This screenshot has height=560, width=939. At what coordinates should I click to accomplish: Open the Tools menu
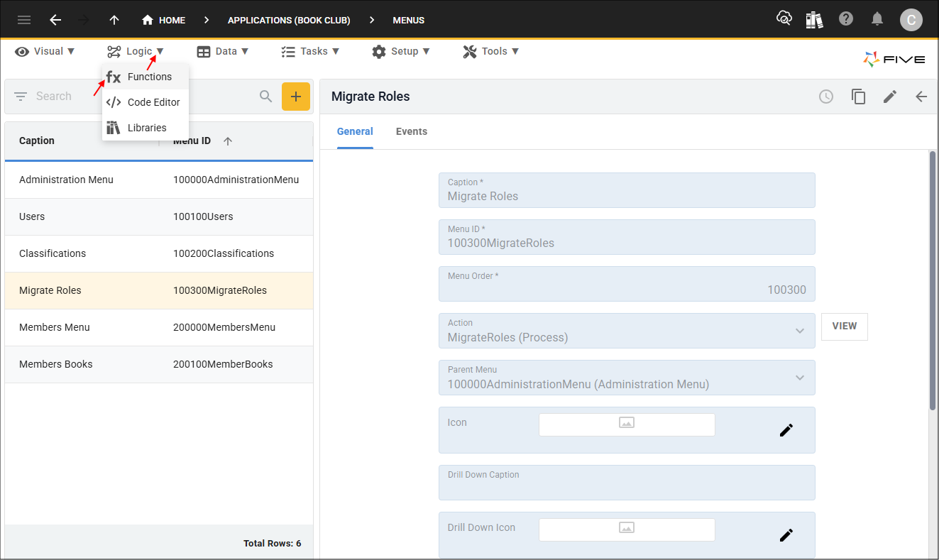coord(491,51)
